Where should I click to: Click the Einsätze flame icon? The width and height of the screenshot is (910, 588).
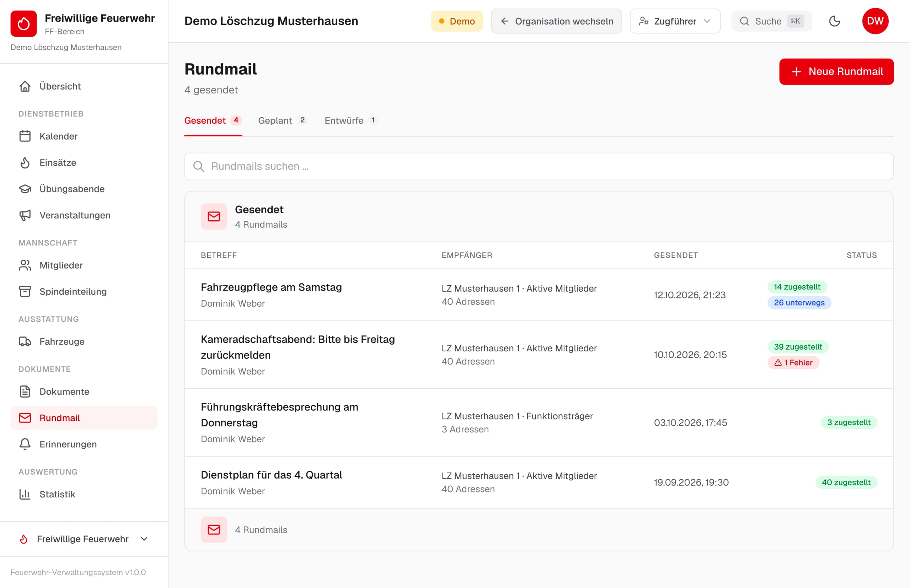tap(25, 163)
